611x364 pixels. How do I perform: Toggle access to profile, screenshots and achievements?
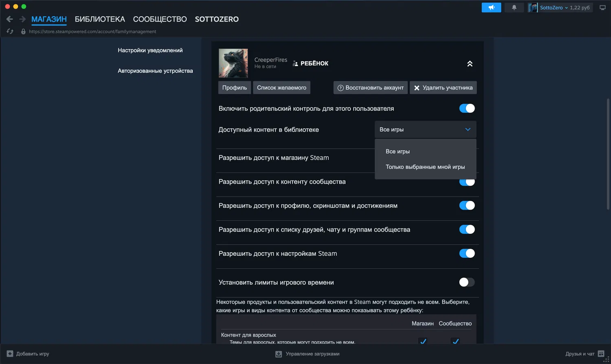[467, 206]
